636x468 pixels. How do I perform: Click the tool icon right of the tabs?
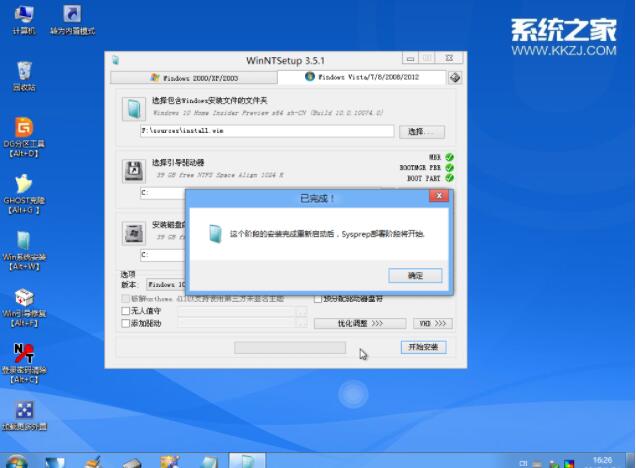pyautogui.click(x=455, y=77)
